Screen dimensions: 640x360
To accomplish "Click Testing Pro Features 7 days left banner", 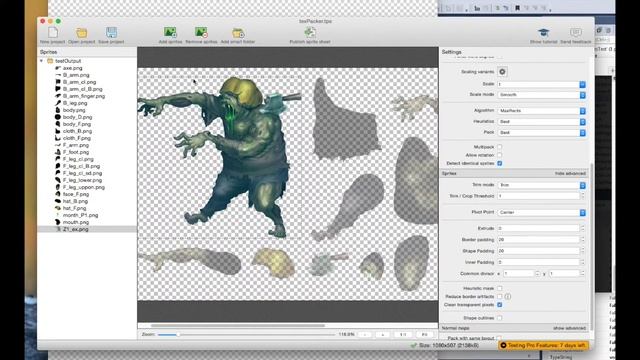I will click(x=543, y=345).
